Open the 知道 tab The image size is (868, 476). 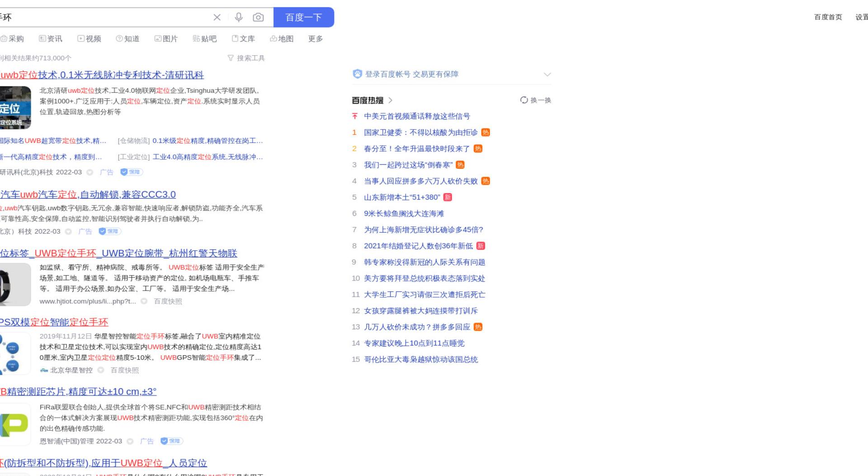click(x=127, y=39)
